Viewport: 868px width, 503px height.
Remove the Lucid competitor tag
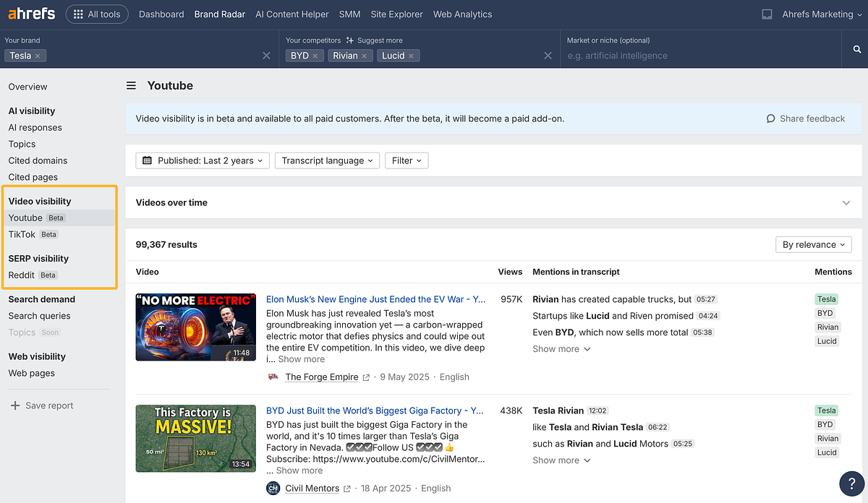412,55
